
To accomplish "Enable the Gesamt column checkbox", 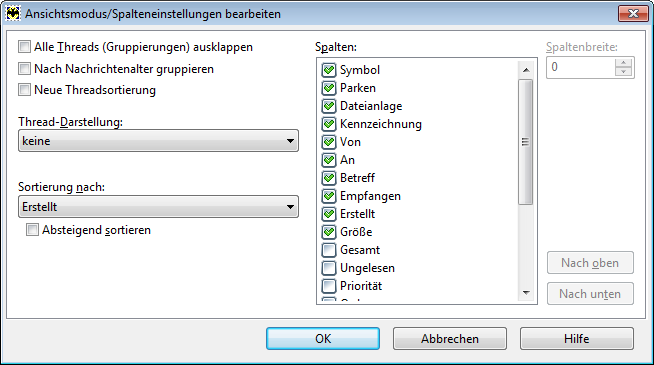I will click(x=329, y=250).
